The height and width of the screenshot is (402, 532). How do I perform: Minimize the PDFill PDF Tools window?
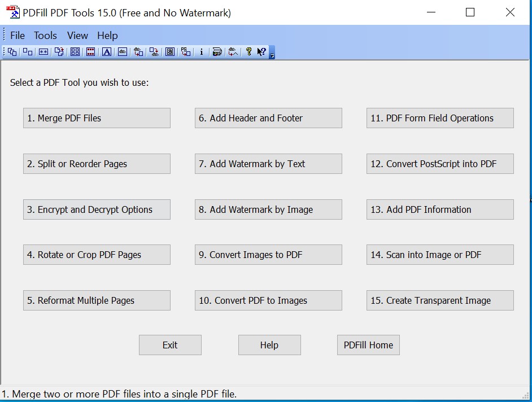coord(431,12)
